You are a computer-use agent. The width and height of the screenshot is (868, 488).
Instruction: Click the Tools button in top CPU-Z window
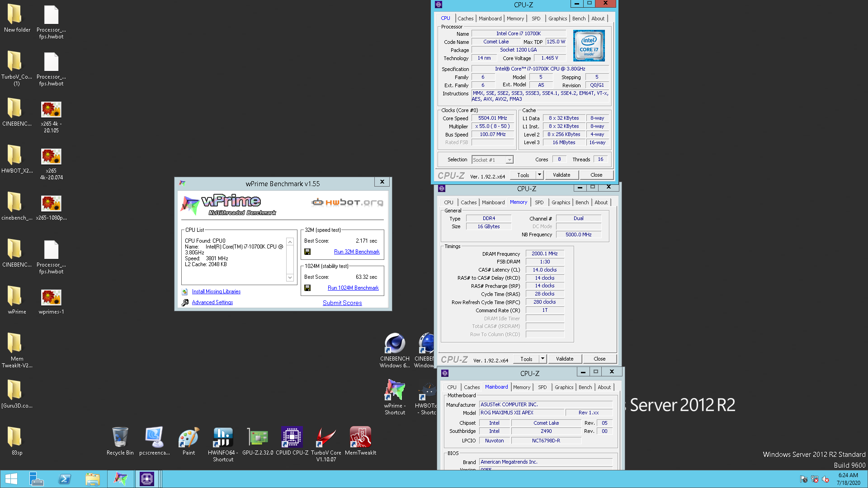[523, 175]
